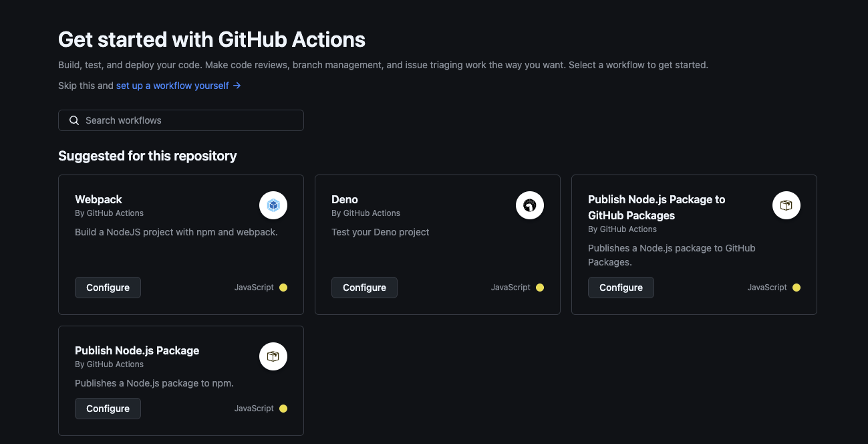This screenshot has height=444, width=868.
Task: Click the Webpack logo icon
Action: [x=273, y=205]
